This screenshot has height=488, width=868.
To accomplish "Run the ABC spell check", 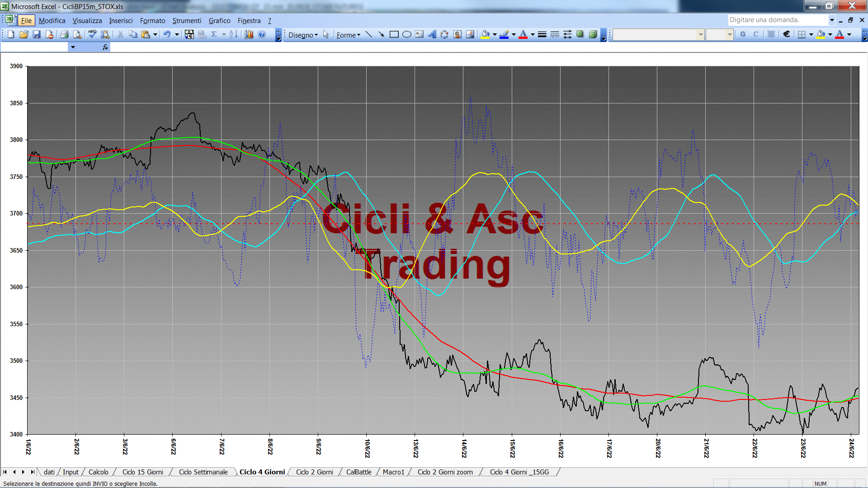I will click(92, 35).
